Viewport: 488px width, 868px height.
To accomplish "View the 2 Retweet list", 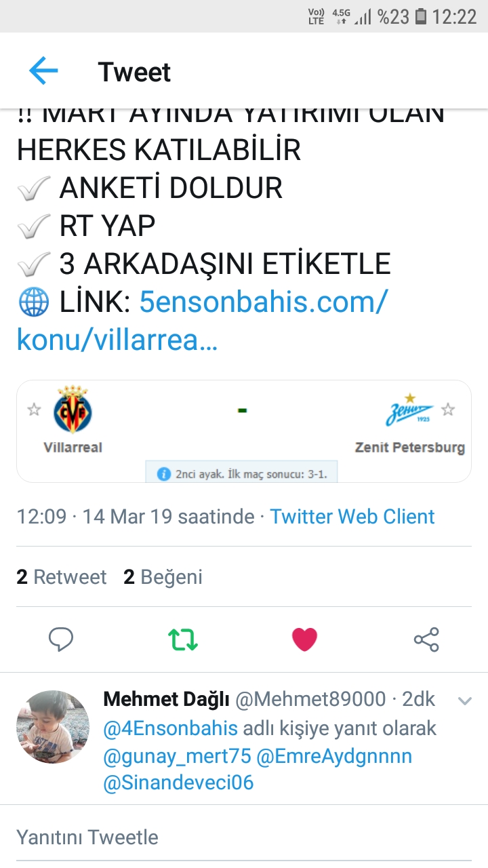I will (x=62, y=577).
